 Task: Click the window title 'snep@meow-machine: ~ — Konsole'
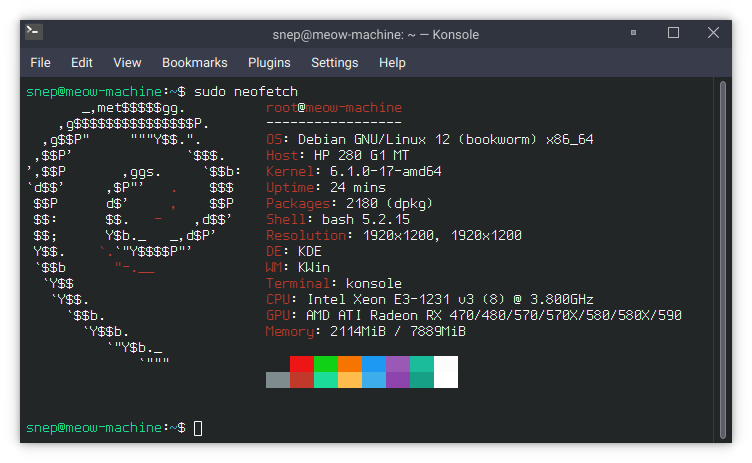[x=376, y=35]
